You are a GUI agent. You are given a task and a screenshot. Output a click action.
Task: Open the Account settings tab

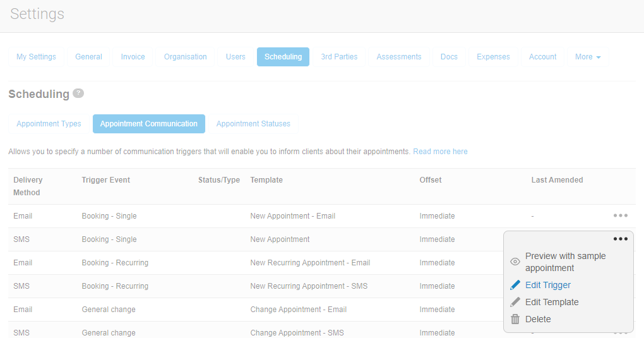542,57
